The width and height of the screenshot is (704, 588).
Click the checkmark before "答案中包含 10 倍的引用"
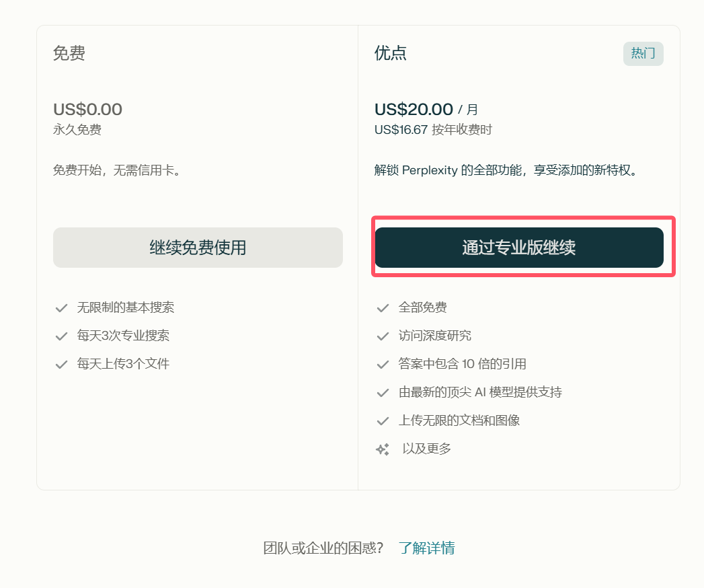click(383, 365)
